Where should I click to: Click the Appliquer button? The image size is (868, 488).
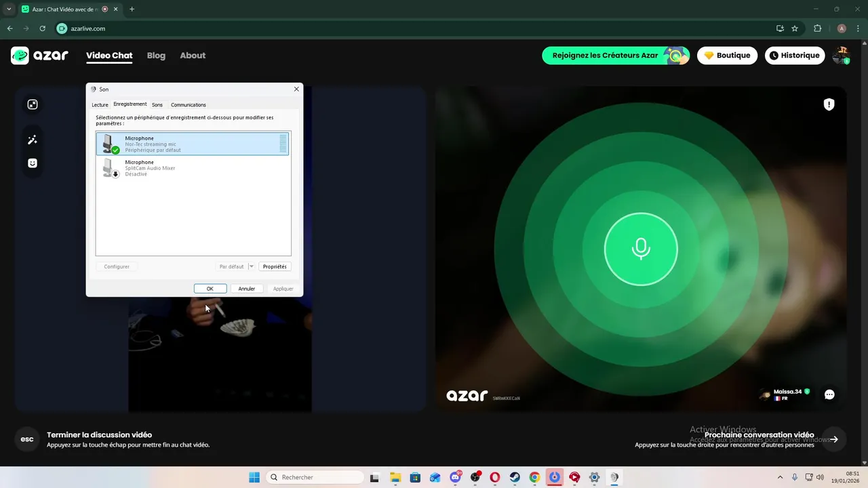[x=283, y=289]
